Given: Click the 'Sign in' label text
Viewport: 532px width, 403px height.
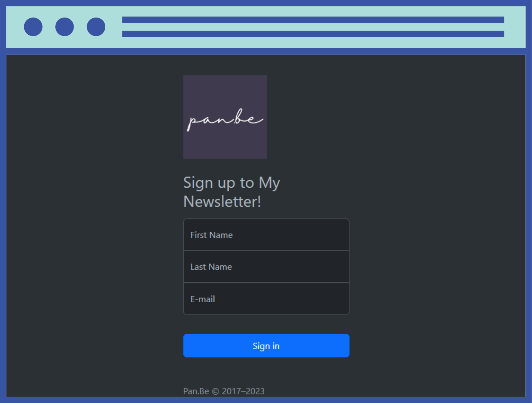Looking at the screenshot, I should [x=266, y=346].
